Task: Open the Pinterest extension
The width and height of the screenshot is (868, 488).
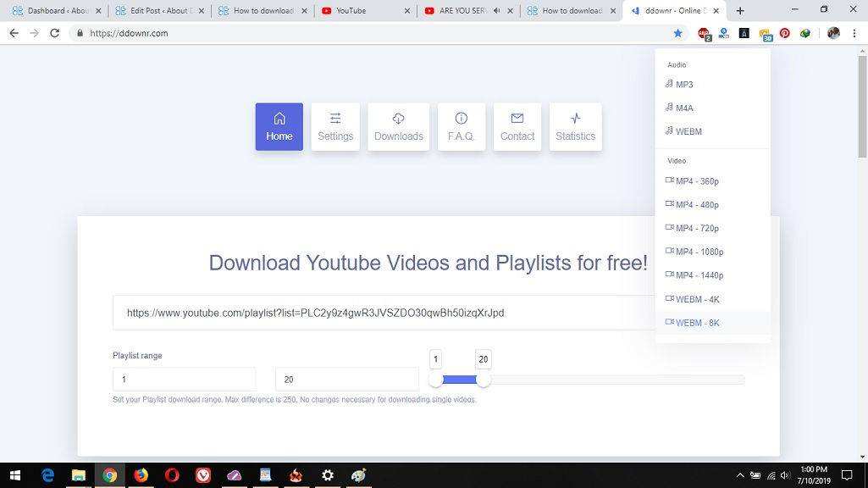Action: tap(784, 33)
